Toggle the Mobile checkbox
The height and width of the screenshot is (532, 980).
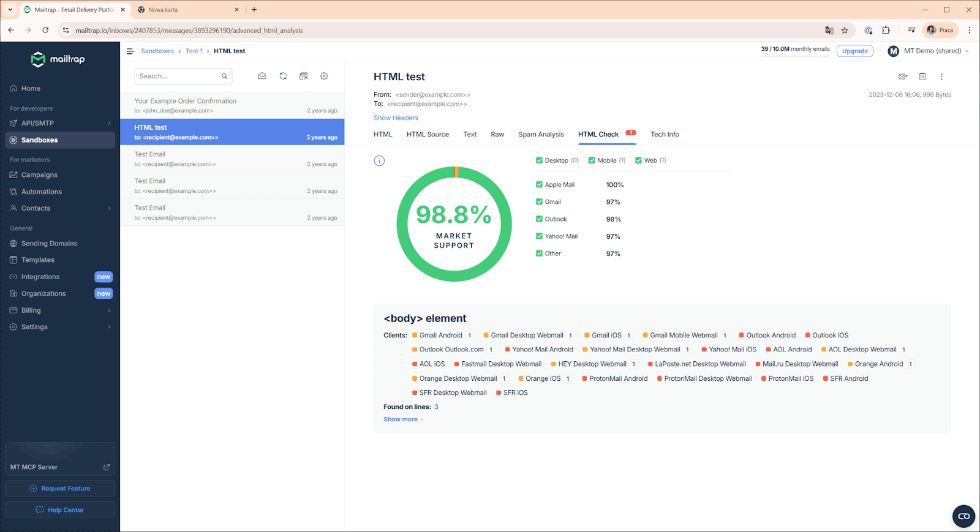tap(592, 160)
